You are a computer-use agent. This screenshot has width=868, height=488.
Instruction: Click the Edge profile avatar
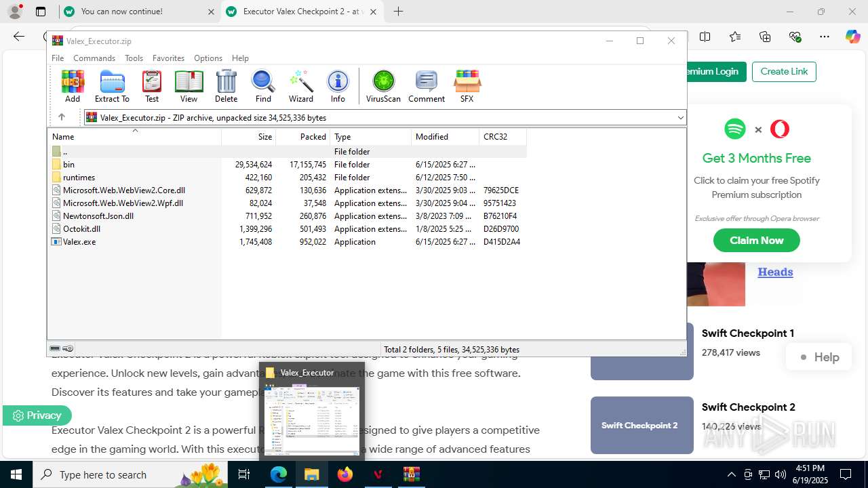[x=15, y=12]
